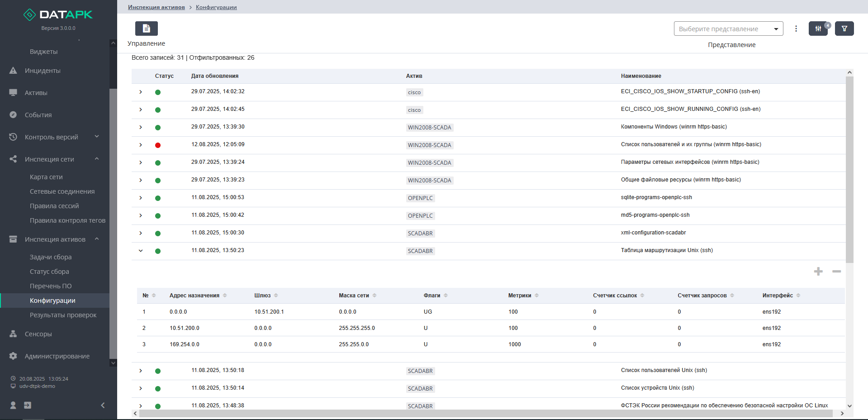Click the Управление document icon button
The height and width of the screenshot is (420, 868).
point(147,29)
